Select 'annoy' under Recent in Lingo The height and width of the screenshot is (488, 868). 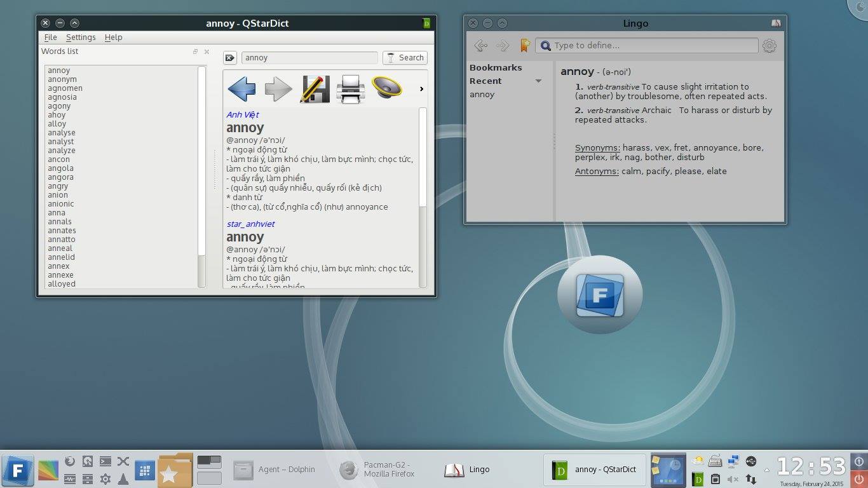tap(482, 95)
